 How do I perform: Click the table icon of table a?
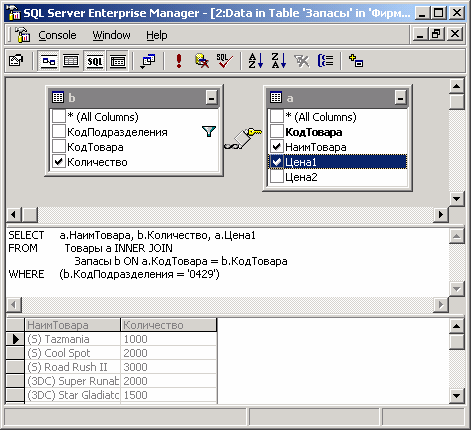pos(276,97)
